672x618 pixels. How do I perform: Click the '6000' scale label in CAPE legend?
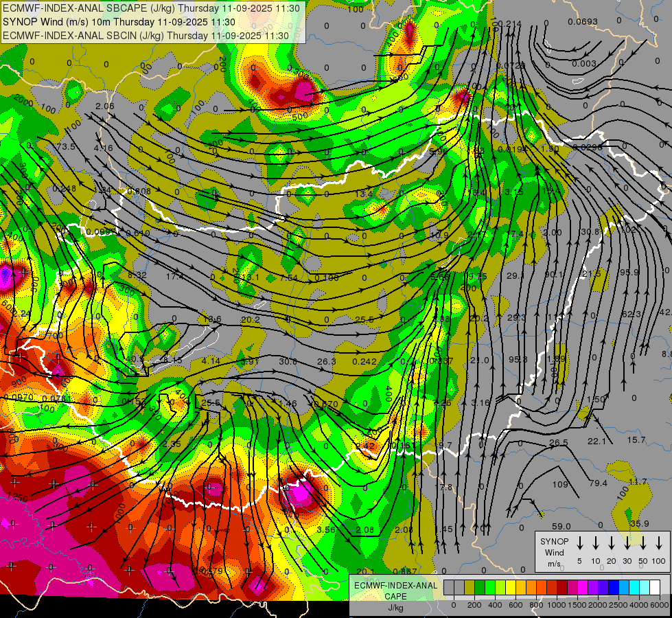[660, 605]
